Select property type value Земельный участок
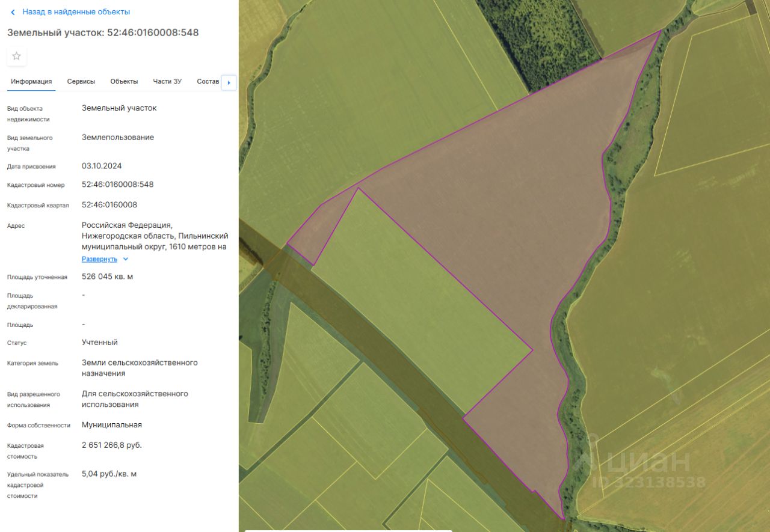Screen dimensions: 770x532 coord(119,108)
